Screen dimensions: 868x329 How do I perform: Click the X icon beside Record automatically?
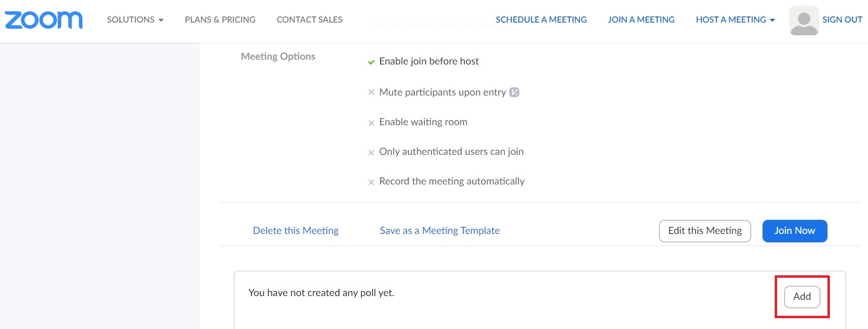(371, 182)
